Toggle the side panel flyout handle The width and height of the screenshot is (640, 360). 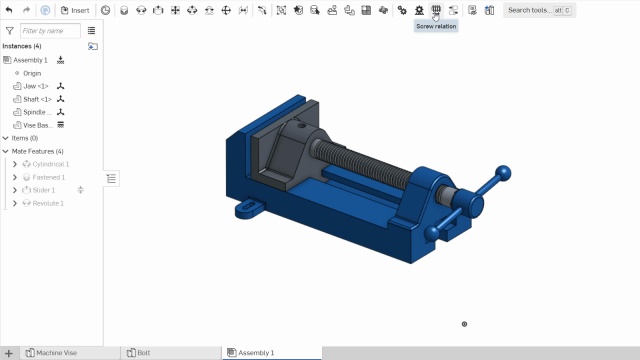click(x=111, y=178)
